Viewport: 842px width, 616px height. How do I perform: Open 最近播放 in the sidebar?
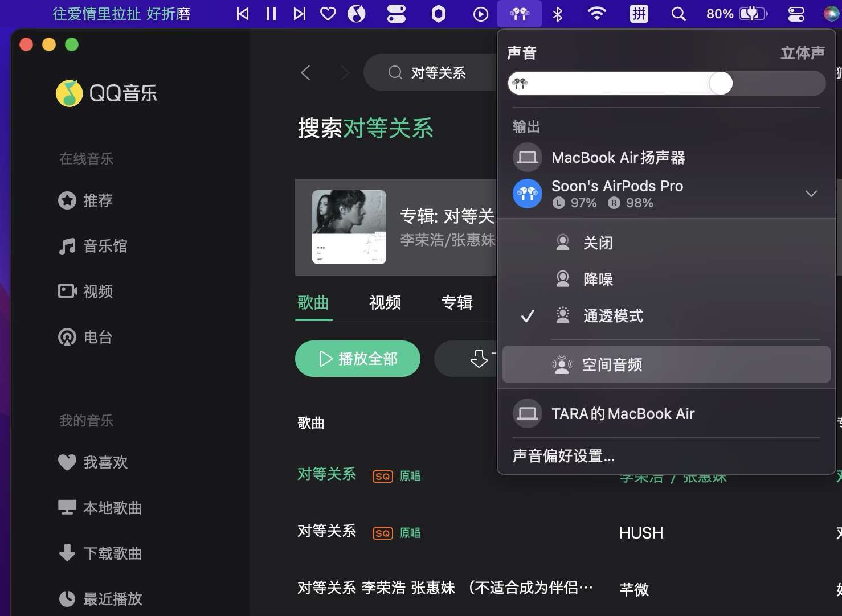coord(100,599)
